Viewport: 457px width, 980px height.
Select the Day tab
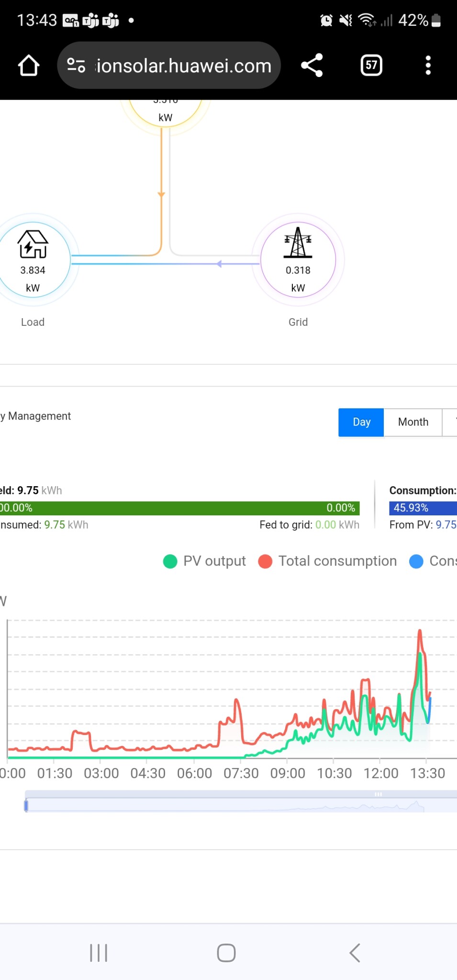pos(361,422)
